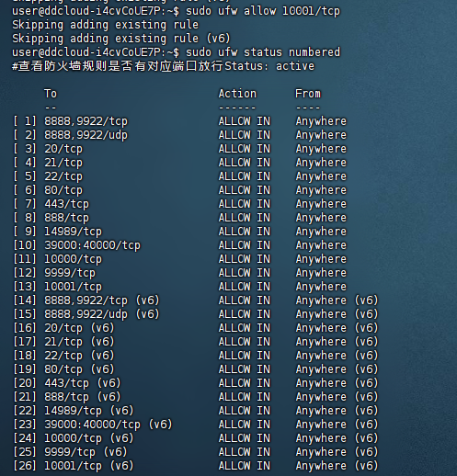Click '20/tcp (v6)' in rule 16
The width and height of the screenshot is (457, 476).
click(x=79, y=328)
